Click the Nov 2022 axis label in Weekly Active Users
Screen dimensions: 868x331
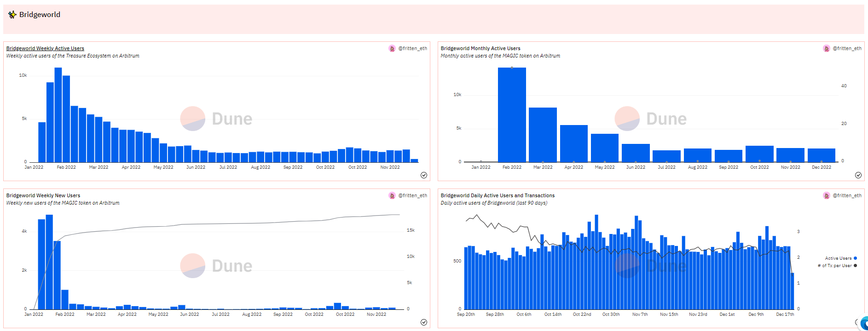(x=390, y=167)
